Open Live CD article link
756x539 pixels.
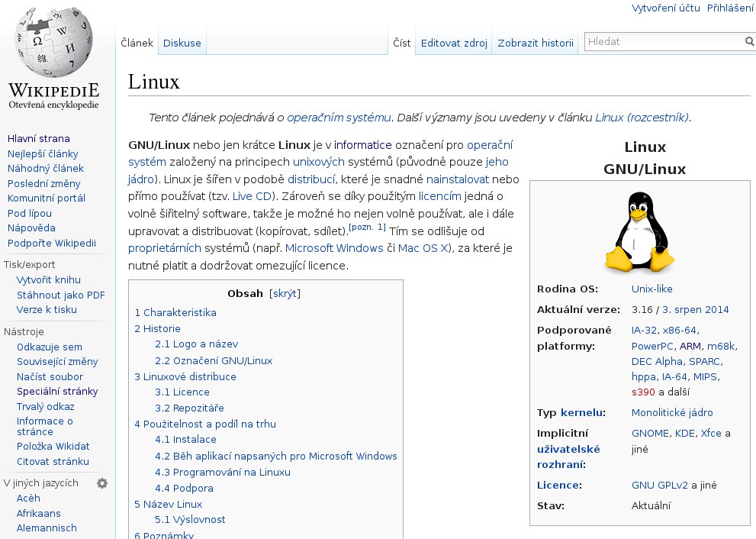pyautogui.click(x=253, y=196)
